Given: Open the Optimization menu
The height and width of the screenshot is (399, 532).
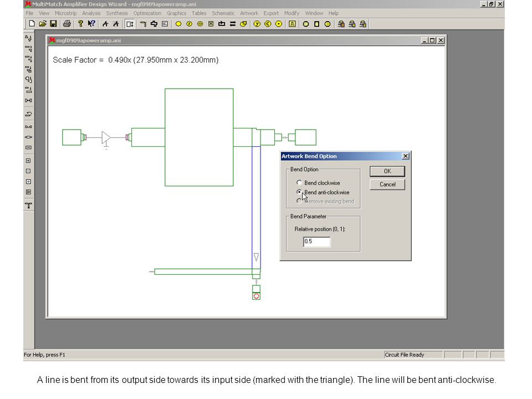Looking at the screenshot, I should coord(147,13).
